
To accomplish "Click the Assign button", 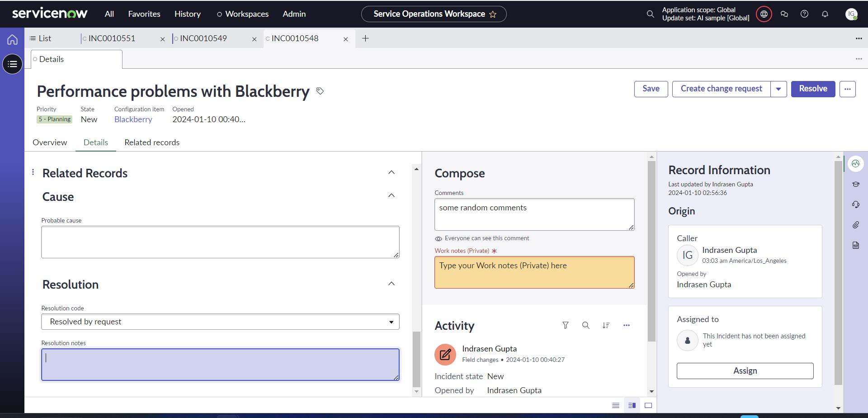I will pyautogui.click(x=745, y=371).
